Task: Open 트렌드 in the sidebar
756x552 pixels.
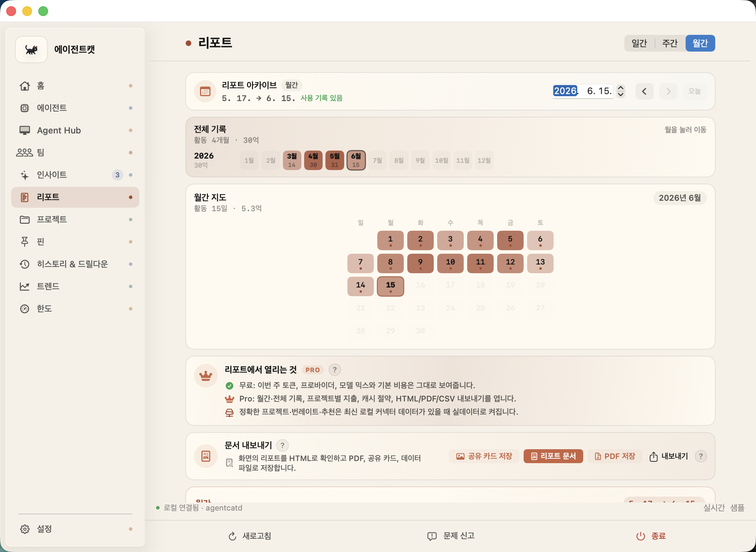Action: point(75,286)
